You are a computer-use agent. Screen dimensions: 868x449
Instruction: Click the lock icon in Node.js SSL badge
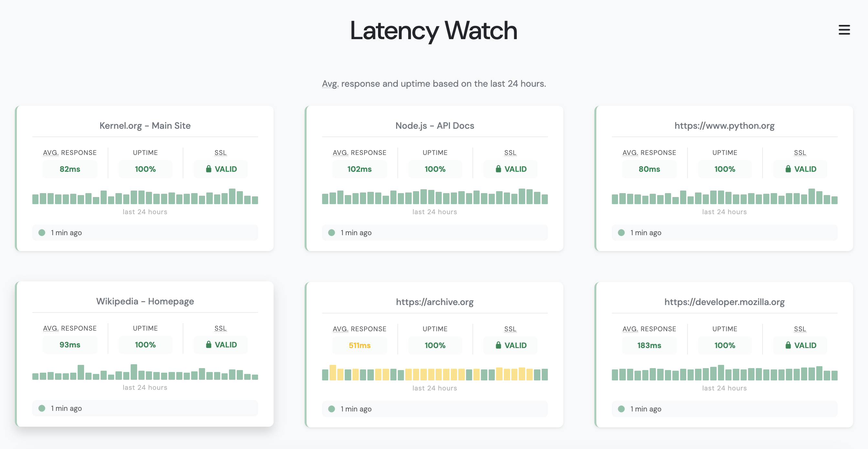point(499,169)
